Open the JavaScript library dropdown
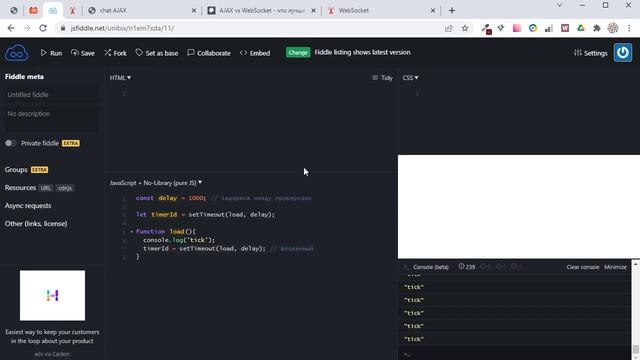 (x=156, y=183)
